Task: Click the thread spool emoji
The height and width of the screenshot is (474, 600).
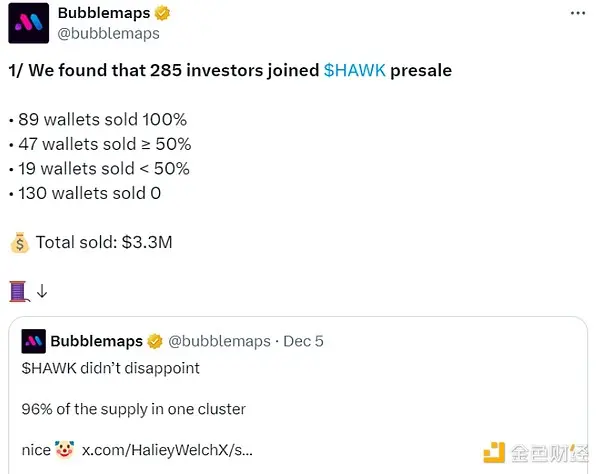Action: [x=19, y=292]
